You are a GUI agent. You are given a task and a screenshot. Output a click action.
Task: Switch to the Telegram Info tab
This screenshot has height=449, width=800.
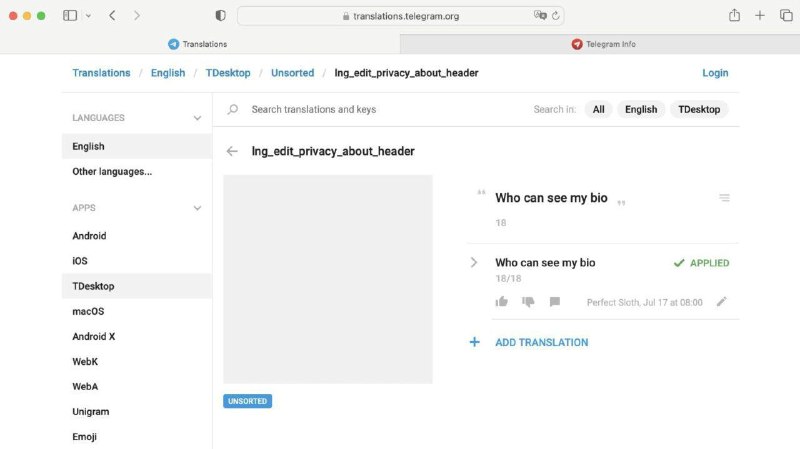tap(600, 44)
